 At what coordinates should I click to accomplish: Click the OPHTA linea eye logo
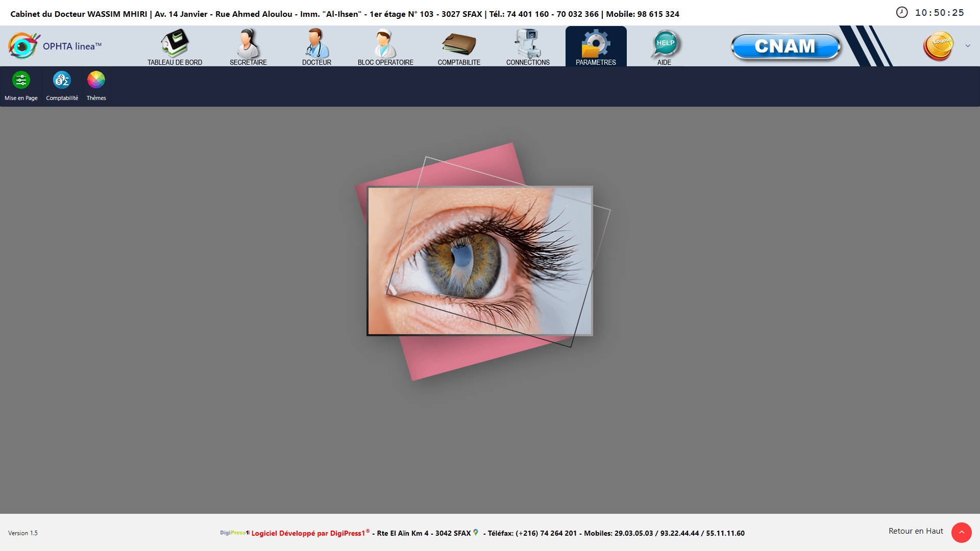pos(23,45)
